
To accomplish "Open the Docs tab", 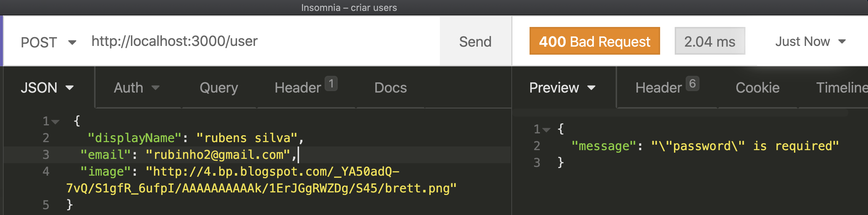I will pos(390,88).
